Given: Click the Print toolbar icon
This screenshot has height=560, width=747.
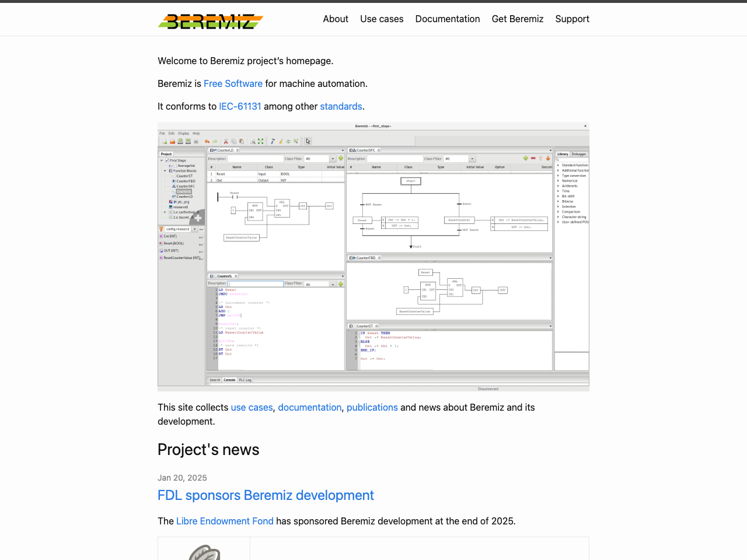Looking at the screenshot, I should pyautogui.click(x=196, y=141).
